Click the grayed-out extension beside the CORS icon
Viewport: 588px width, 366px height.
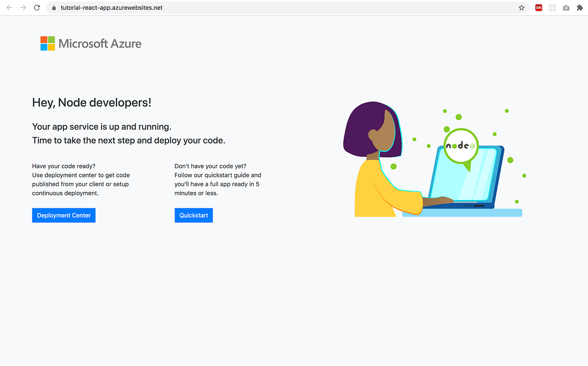pyautogui.click(x=552, y=8)
